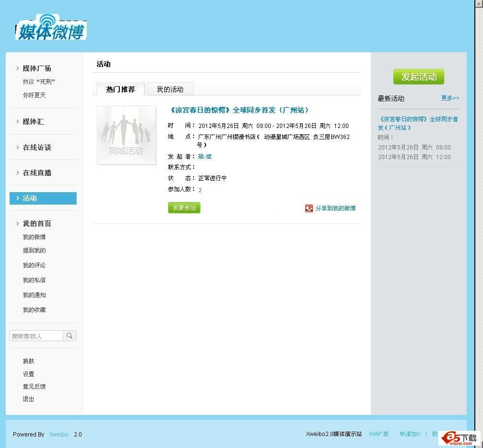The height and width of the screenshot is (448, 483).
Task: Expand the 媒体汇 sidebar arrow
Action: coord(18,121)
